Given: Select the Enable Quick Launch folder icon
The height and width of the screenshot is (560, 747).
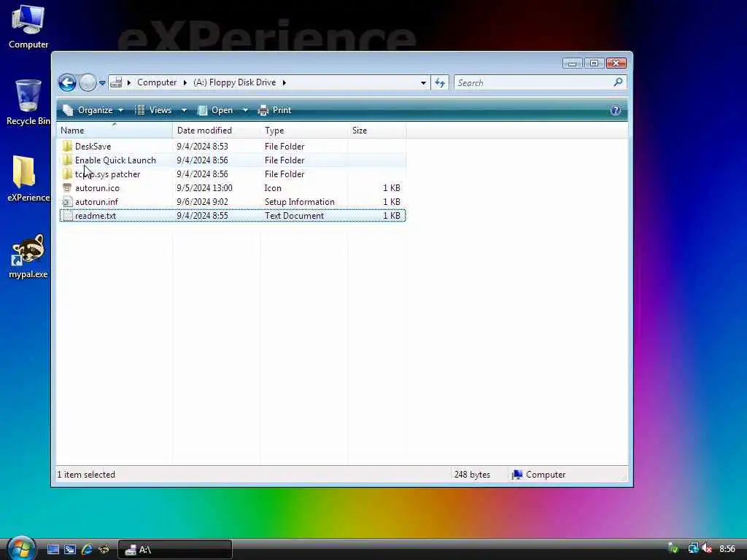Looking at the screenshot, I should [67, 160].
